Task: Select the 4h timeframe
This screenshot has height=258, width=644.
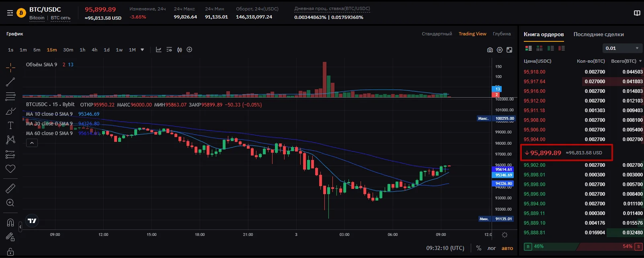Action: click(94, 50)
